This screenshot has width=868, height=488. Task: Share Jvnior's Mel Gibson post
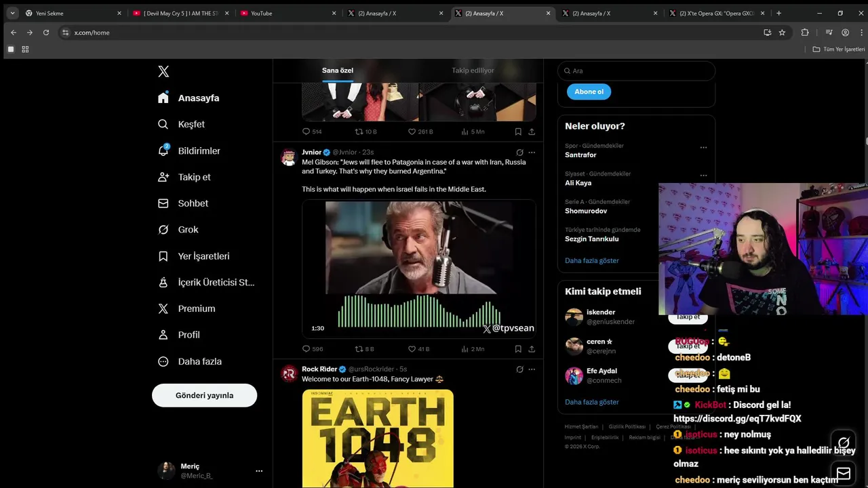[532, 349]
